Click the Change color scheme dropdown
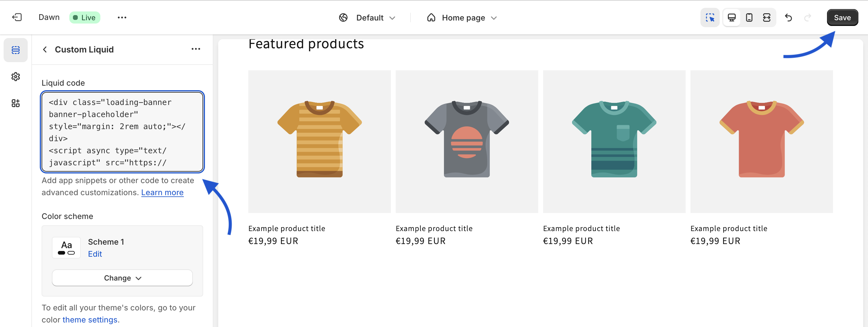Viewport: 868px width, 327px height. coord(122,278)
